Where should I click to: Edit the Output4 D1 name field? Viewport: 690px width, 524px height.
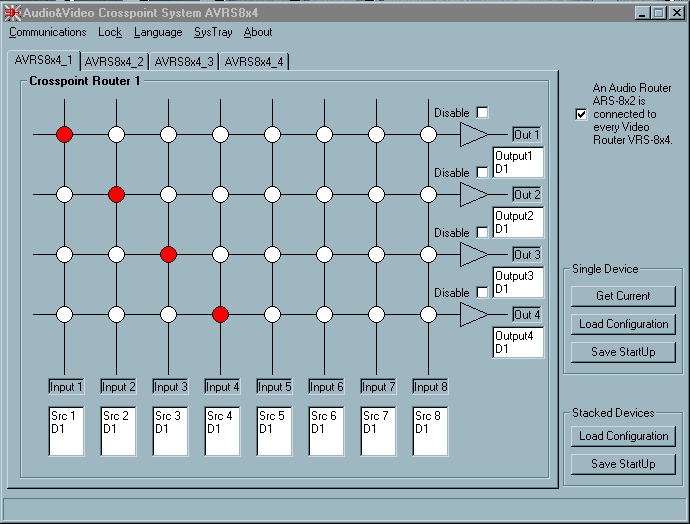[x=518, y=342]
